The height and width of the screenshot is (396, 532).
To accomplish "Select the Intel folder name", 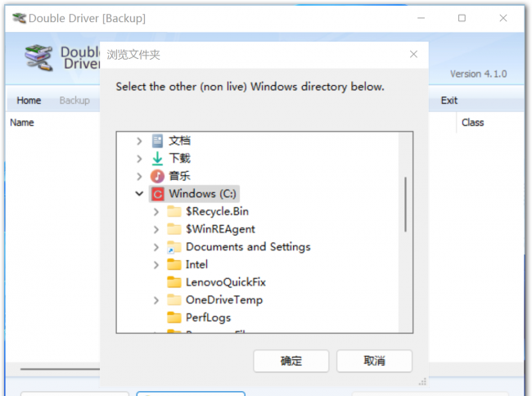I will [196, 264].
